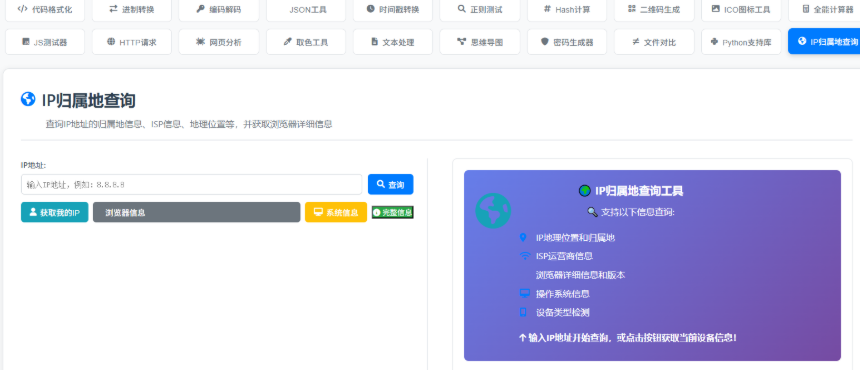Switch to the 进制转换 tab
The width and height of the screenshot is (860, 370).
[132, 9]
